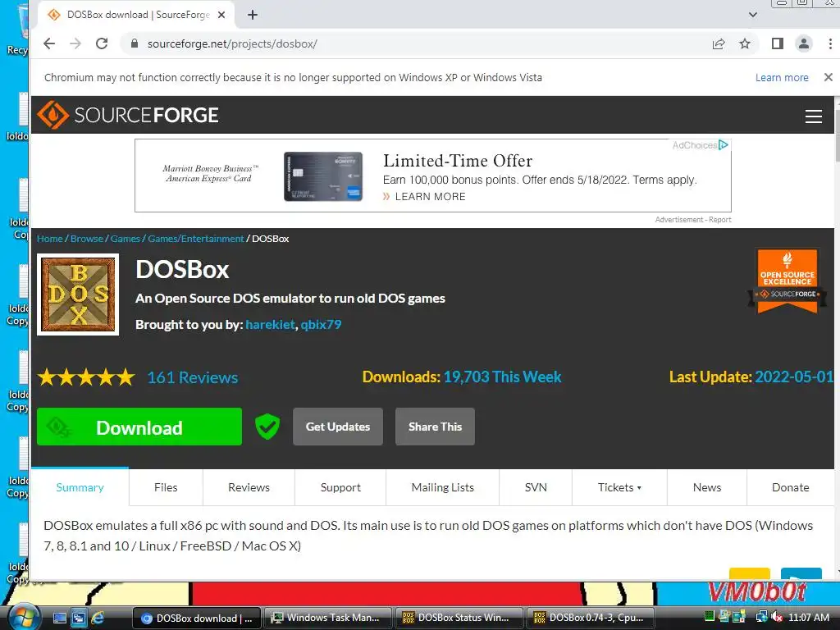The height and width of the screenshot is (630, 840).
Task: Click the five-star rating icons
Action: [85, 377]
